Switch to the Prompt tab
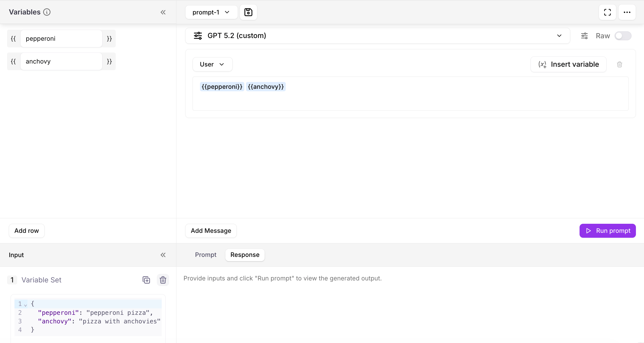The image size is (644, 343). click(206, 255)
